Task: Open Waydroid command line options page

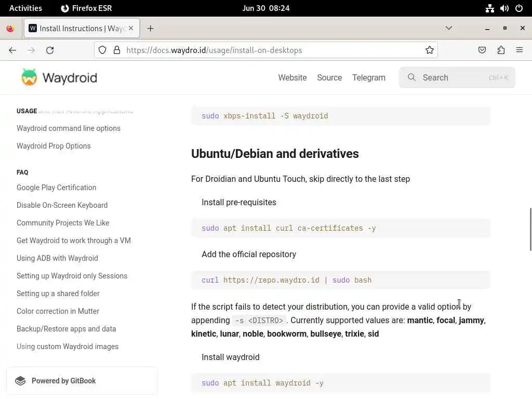Action: tap(69, 128)
